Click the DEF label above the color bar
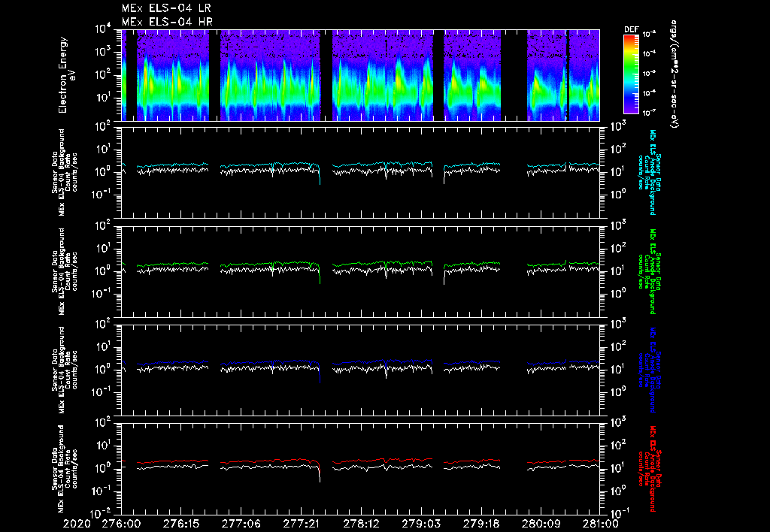770x532 pixels. coord(631,29)
